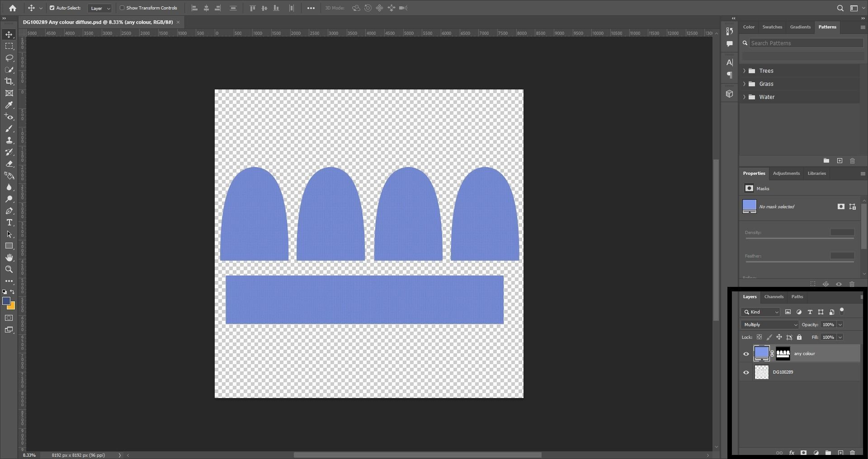Select the Move tool in the left toolbar
This screenshot has width=868, height=459.
pyautogui.click(x=9, y=35)
